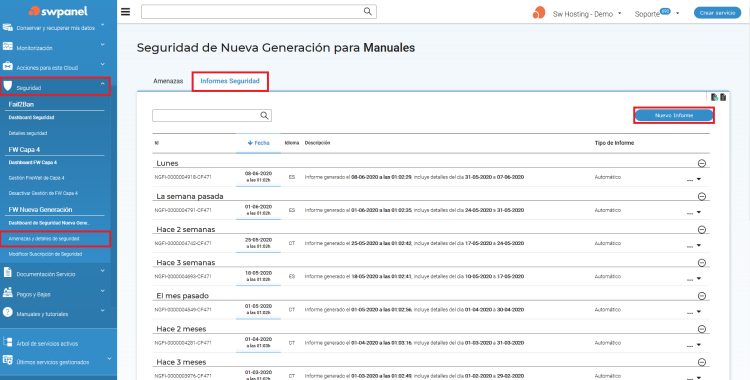Click report ID NGFI-0000004918-CF471
The image size is (750, 380).
pos(183,177)
